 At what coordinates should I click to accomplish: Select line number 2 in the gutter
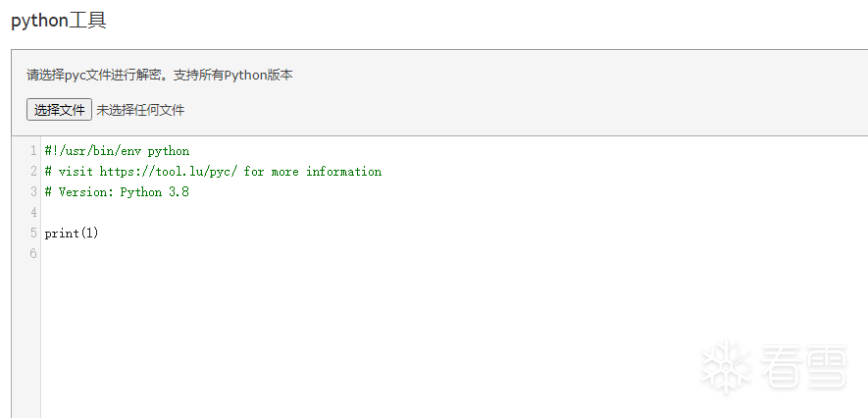coord(33,172)
